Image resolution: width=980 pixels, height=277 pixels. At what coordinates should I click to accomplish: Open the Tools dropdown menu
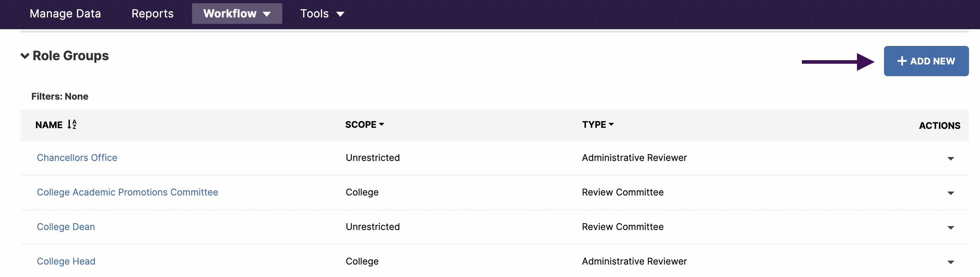point(322,14)
